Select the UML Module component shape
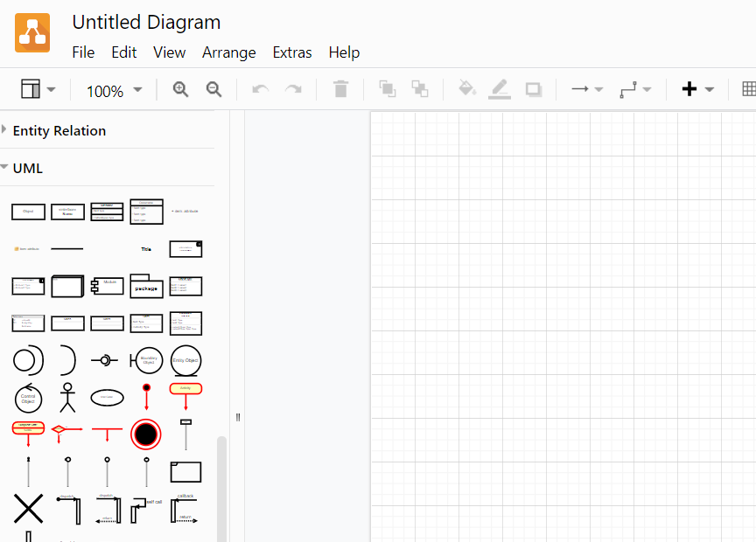Screen dimensions: 756x542 107,286
